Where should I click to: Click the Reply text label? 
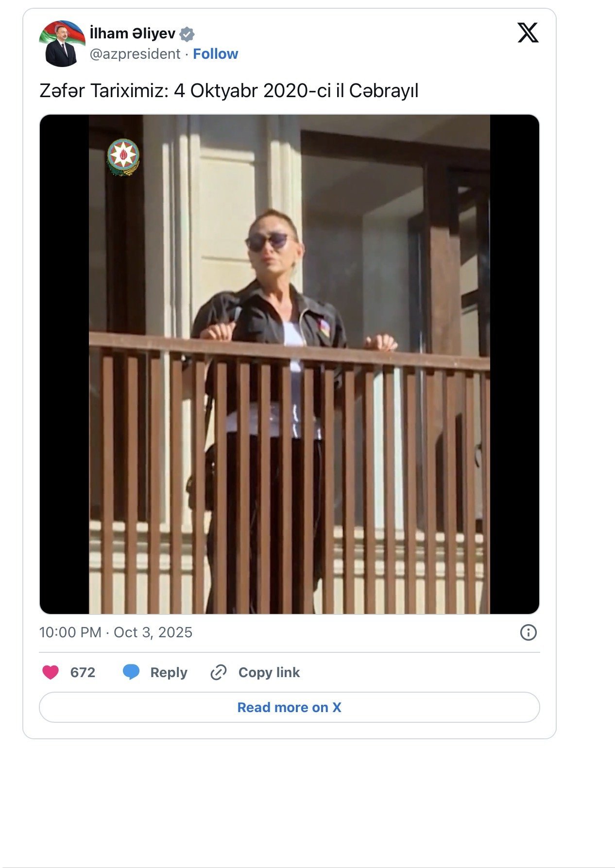169,672
